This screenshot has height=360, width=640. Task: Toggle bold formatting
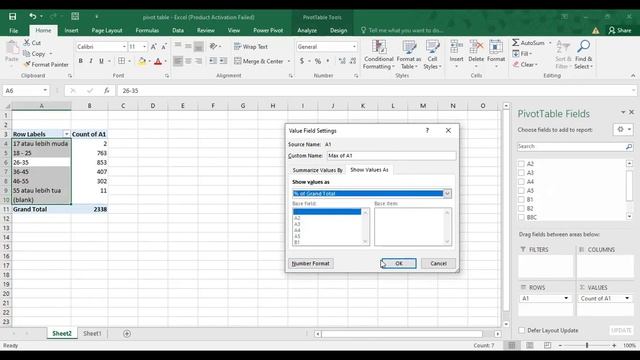click(80, 61)
